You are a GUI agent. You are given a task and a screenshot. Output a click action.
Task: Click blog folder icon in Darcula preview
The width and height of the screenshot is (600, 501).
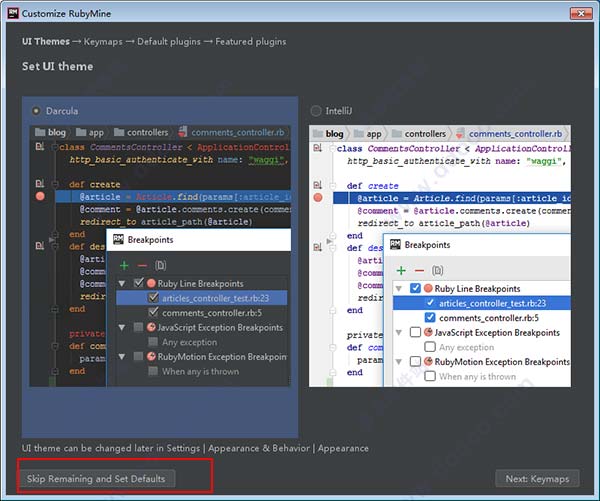coord(40,132)
